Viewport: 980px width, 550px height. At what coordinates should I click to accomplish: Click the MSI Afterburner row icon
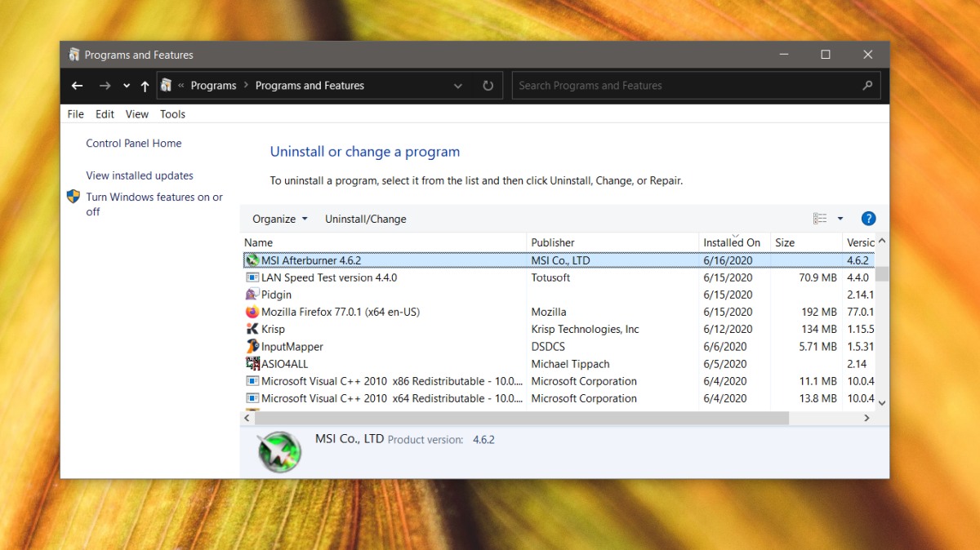click(252, 260)
